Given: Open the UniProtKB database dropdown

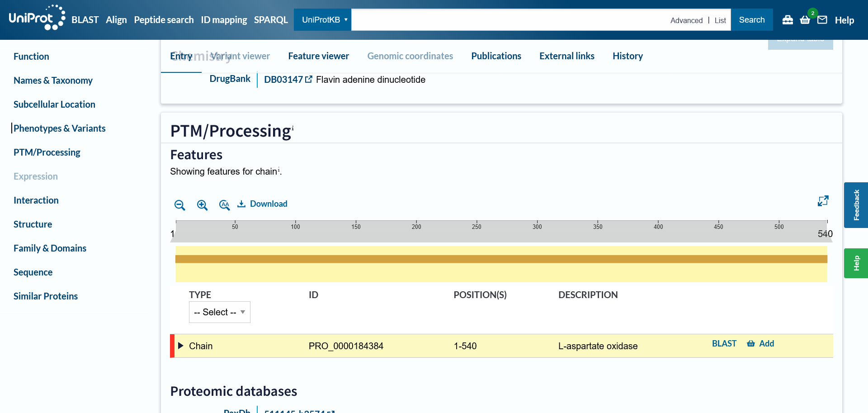Looking at the screenshot, I should tap(322, 20).
